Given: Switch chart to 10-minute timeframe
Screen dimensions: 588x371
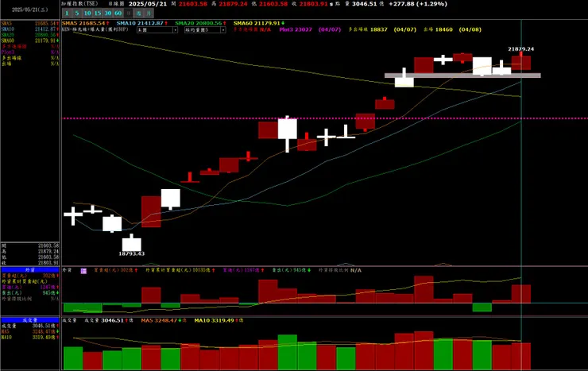Looking at the screenshot, I should (87, 14).
